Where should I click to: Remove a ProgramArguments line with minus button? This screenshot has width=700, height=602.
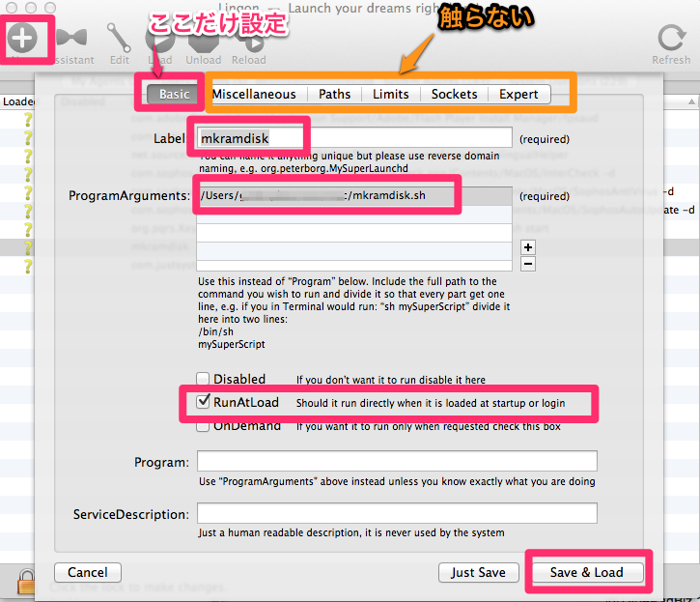coord(528,264)
